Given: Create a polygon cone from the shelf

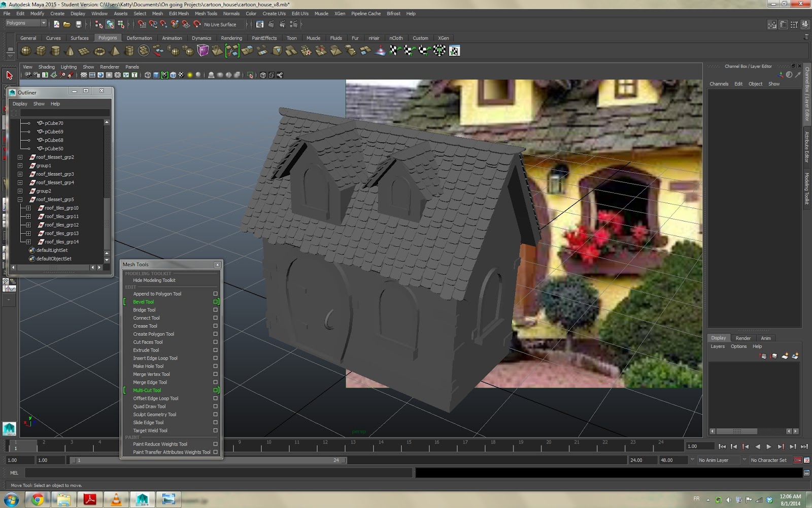Looking at the screenshot, I should (x=70, y=51).
